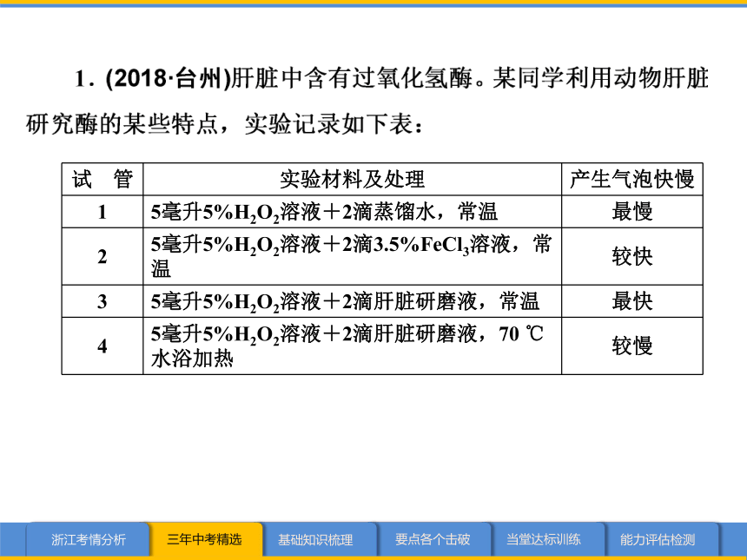
Task: Click the cell with 肝脏研磨液，常温
Action: (x=352, y=301)
